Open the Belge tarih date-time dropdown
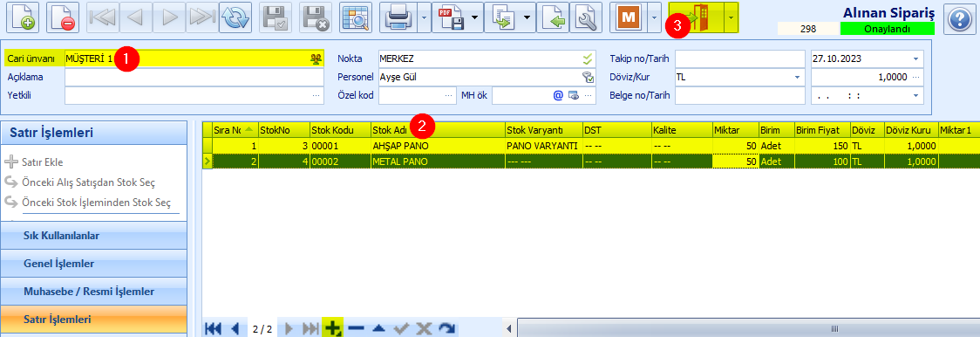 [915, 95]
